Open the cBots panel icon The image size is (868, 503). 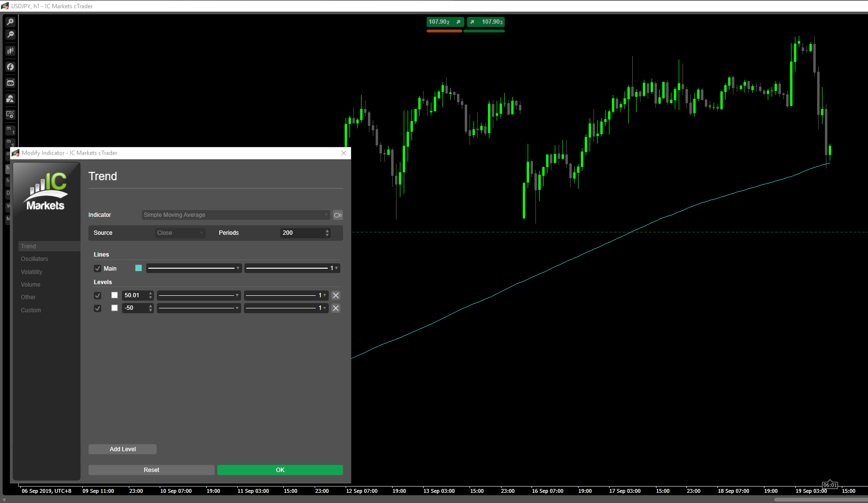pyautogui.click(x=10, y=83)
